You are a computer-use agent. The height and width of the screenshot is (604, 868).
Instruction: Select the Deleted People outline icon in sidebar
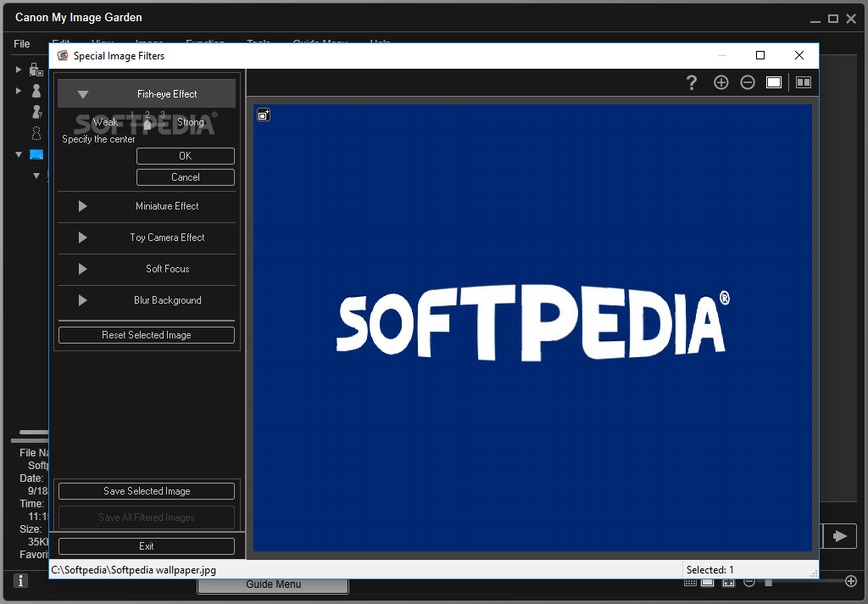click(36, 133)
